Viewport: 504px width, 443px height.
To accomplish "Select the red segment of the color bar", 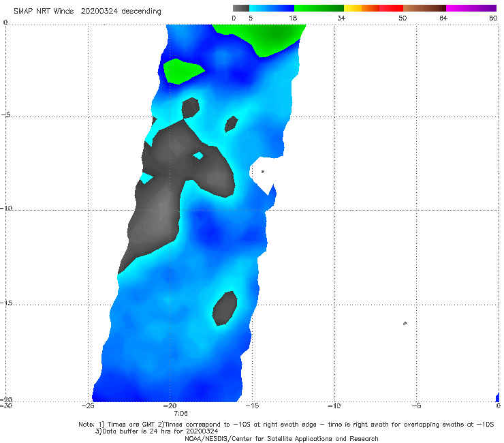I will coord(392,8).
